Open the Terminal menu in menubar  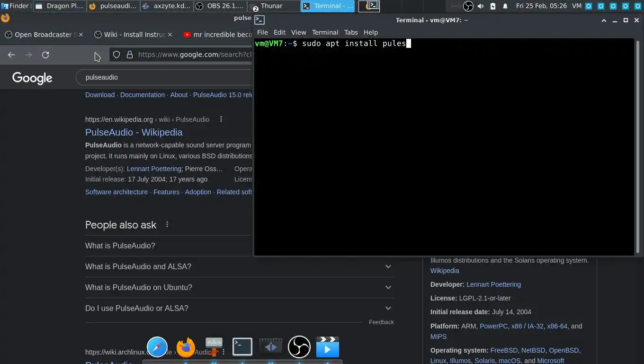(x=325, y=32)
